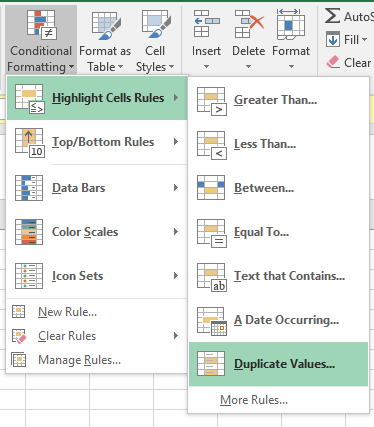
Task: Click the Conditional Formatting ribbon icon
Action: tap(41, 25)
